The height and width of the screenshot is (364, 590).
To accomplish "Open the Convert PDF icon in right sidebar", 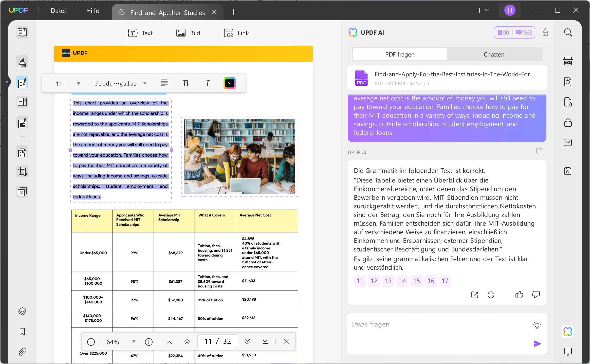I will [x=568, y=82].
